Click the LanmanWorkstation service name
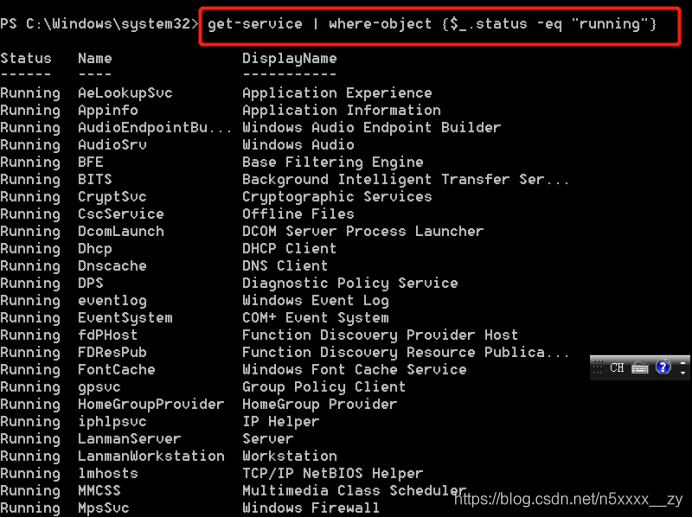 coord(151,456)
